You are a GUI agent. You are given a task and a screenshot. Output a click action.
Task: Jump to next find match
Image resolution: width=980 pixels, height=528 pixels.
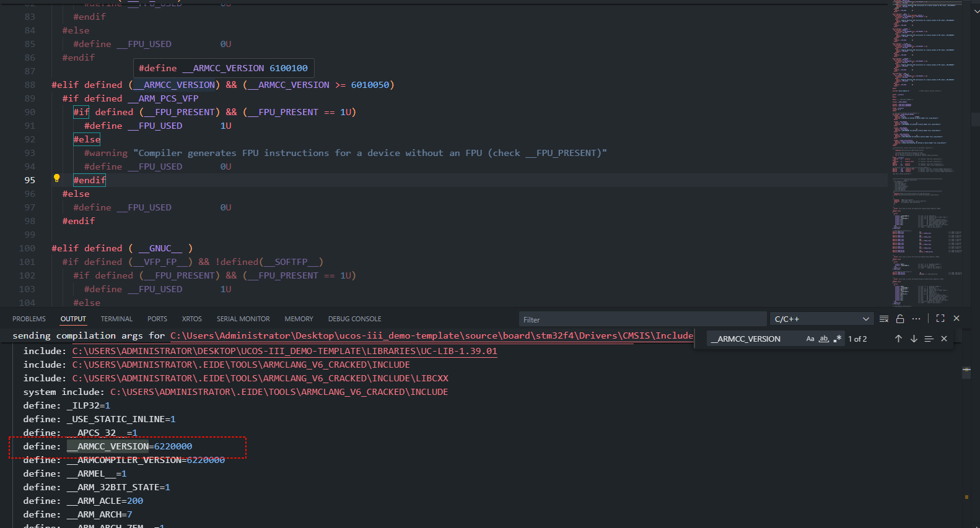914,339
